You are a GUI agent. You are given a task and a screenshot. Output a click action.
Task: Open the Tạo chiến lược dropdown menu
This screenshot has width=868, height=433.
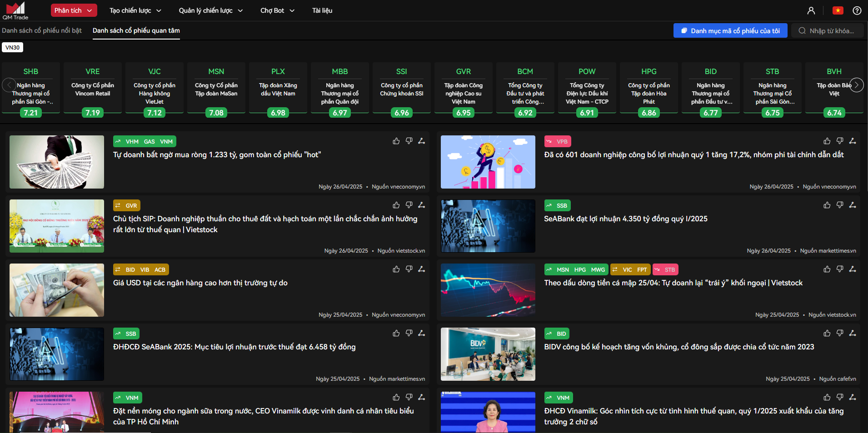135,10
